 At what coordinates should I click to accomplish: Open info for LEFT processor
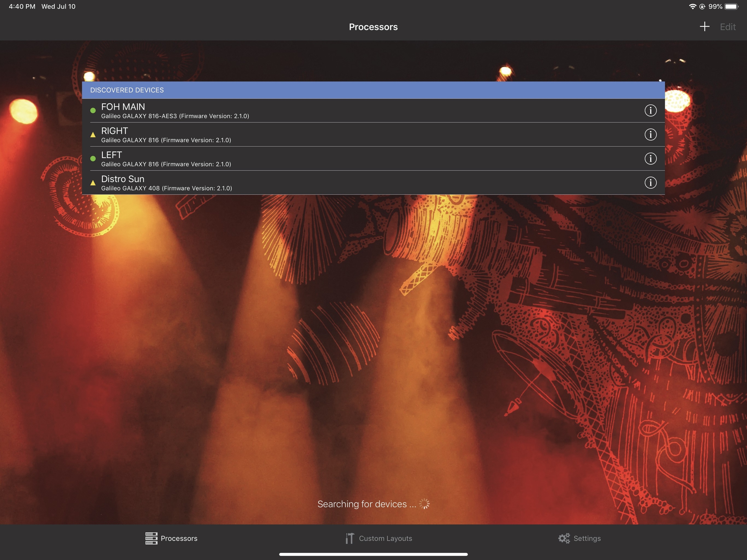(x=650, y=158)
